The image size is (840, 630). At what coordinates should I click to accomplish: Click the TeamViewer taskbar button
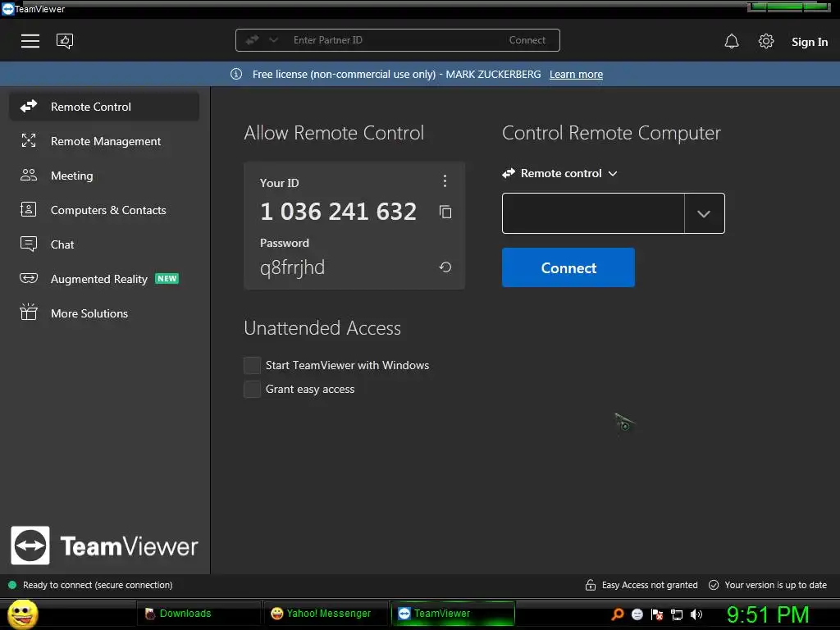tap(453, 614)
